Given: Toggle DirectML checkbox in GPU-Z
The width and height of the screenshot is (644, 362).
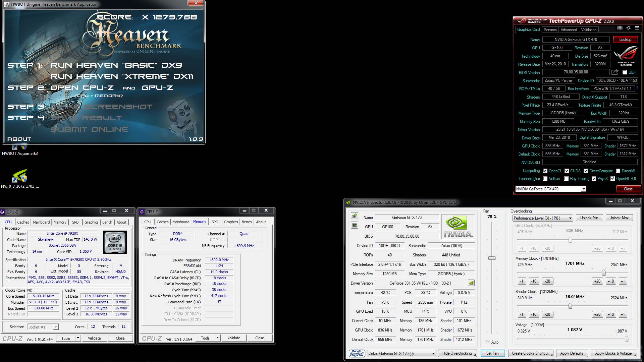Looking at the screenshot, I should tap(618, 171).
